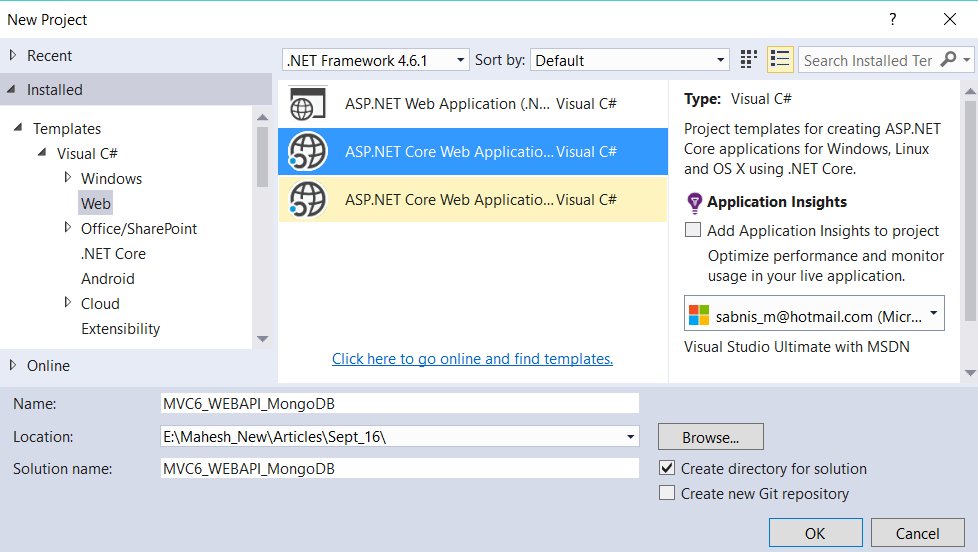Viewport: 978px width, 552px height.
Task: Click the Visual Studio Ultimate with MSDN text
Action: (796, 347)
